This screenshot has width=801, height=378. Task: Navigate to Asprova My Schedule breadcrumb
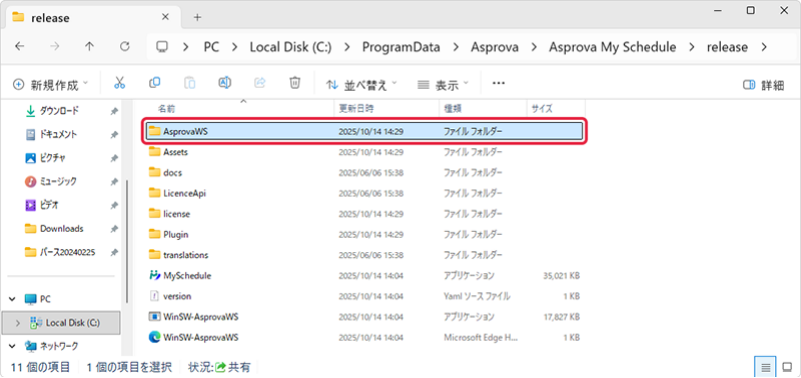[612, 47]
